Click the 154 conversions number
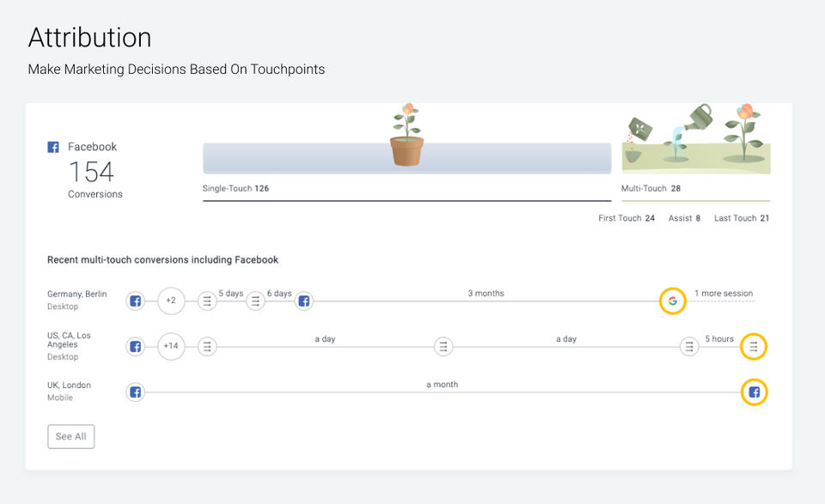The image size is (825, 504). [92, 172]
